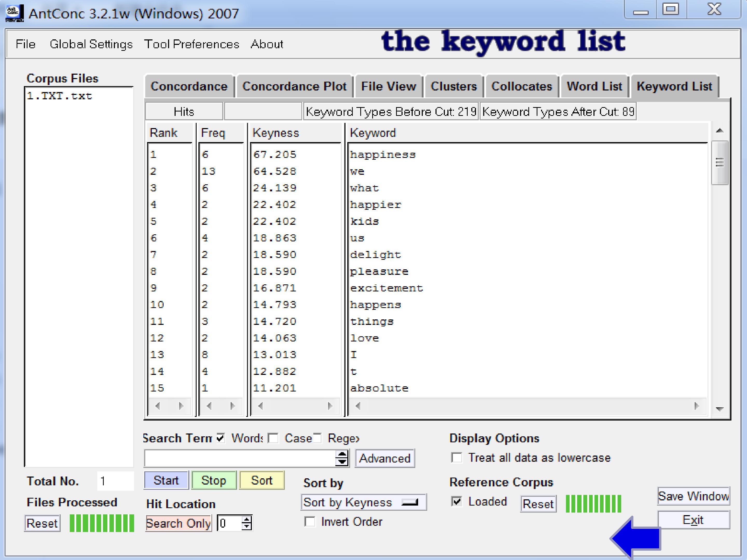Screen dimensions: 747x560
Task: Click the keyword 'happier'
Action: click(x=376, y=205)
